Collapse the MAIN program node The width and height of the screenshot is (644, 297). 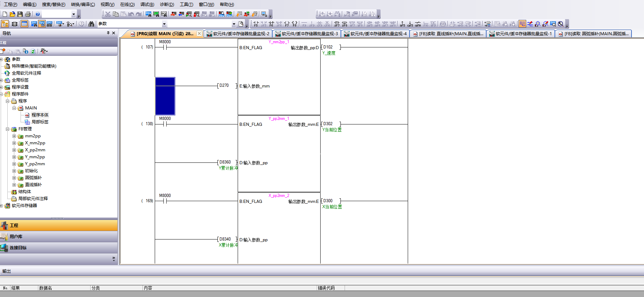pyautogui.click(x=14, y=108)
